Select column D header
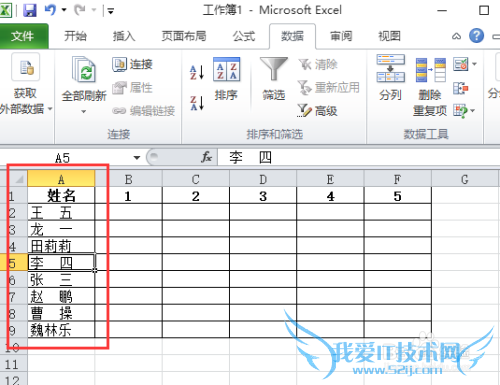Viewport: 500px width, 385px height. [263, 179]
